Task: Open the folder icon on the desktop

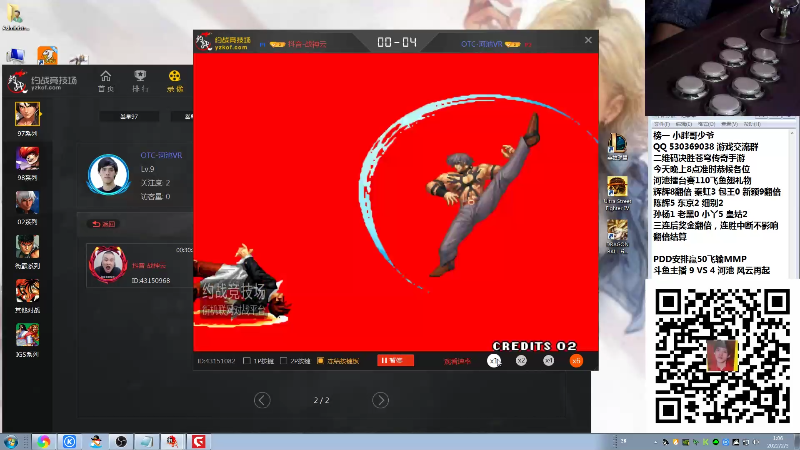Action: click(x=14, y=17)
